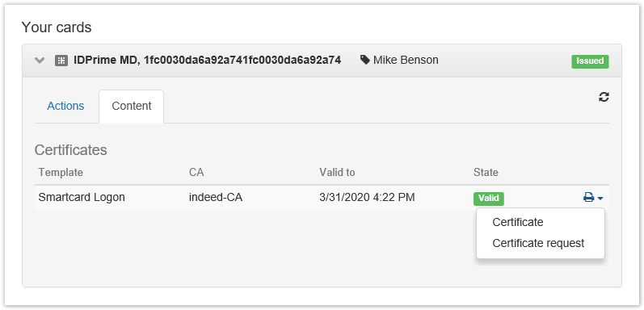The image size is (644, 310).
Task: Collapse the IDPrime MD card chevron
Action: click(x=40, y=61)
